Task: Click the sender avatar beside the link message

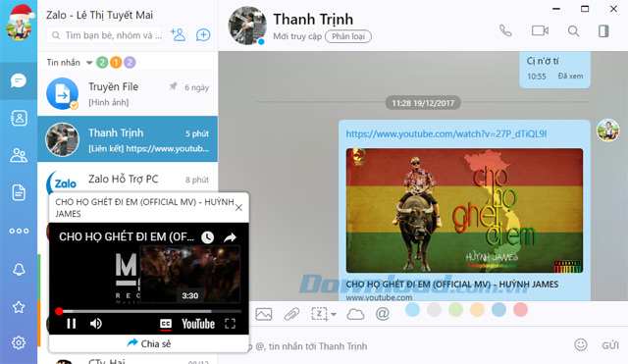Action: tap(608, 130)
